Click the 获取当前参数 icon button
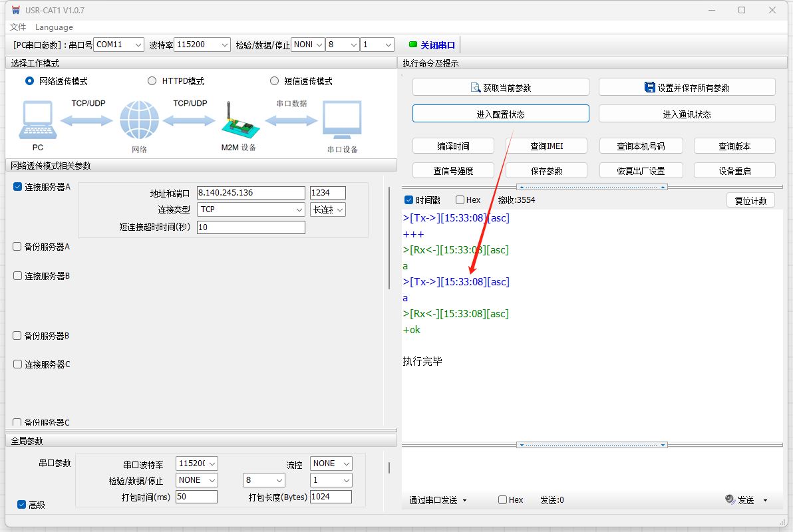 (x=476, y=87)
